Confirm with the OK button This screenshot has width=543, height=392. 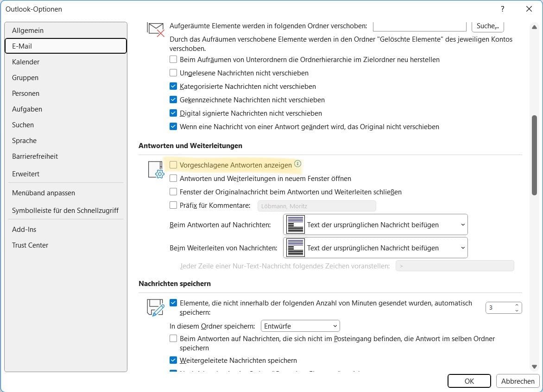point(469,381)
